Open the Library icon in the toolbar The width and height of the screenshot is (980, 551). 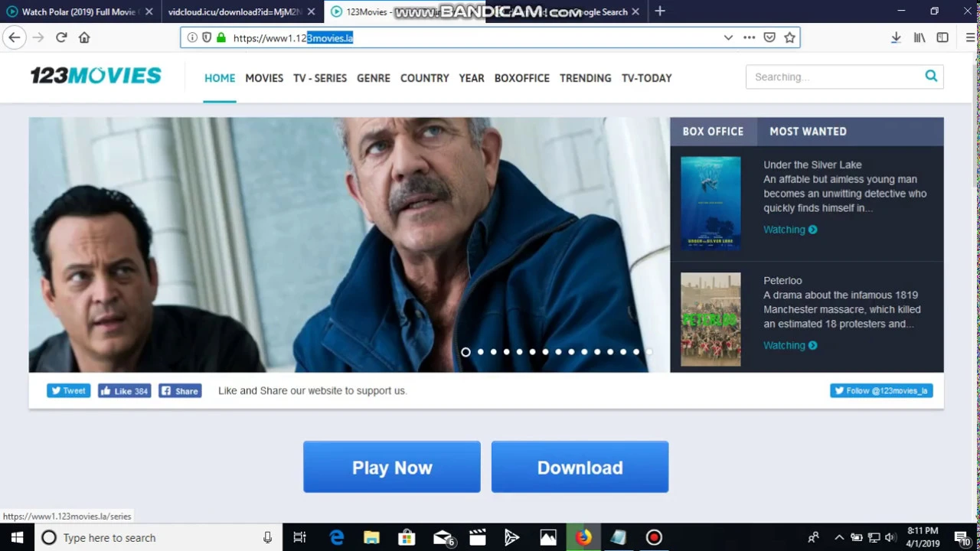(x=920, y=37)
